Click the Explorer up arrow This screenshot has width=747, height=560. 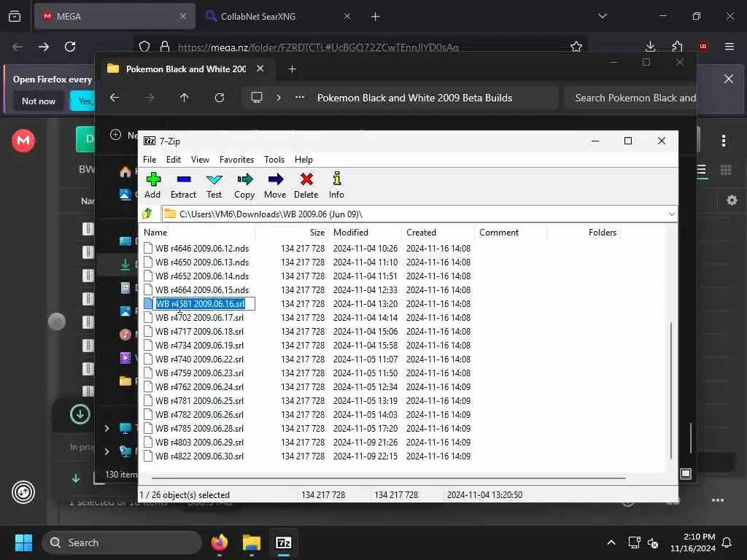185,98
